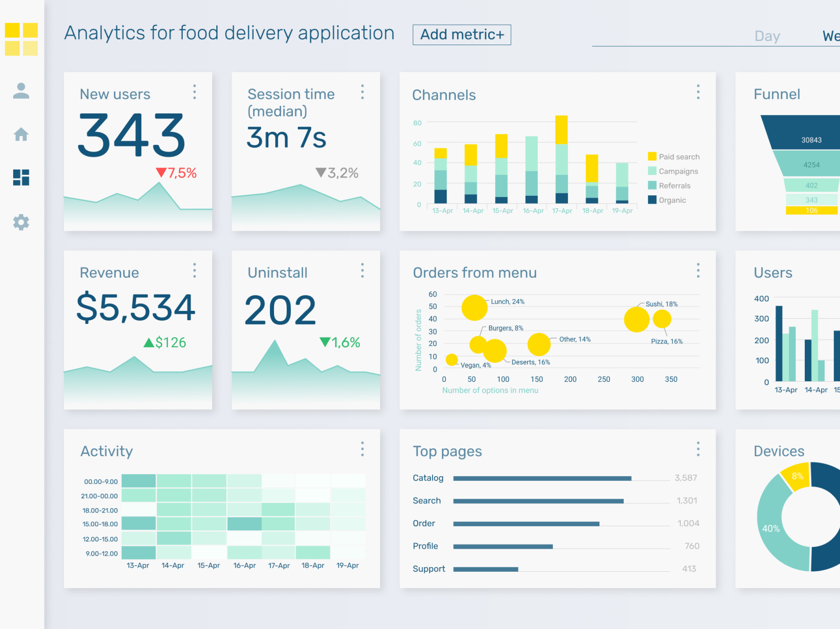Toggle Organic series visibility in Channels

[671, 200]
